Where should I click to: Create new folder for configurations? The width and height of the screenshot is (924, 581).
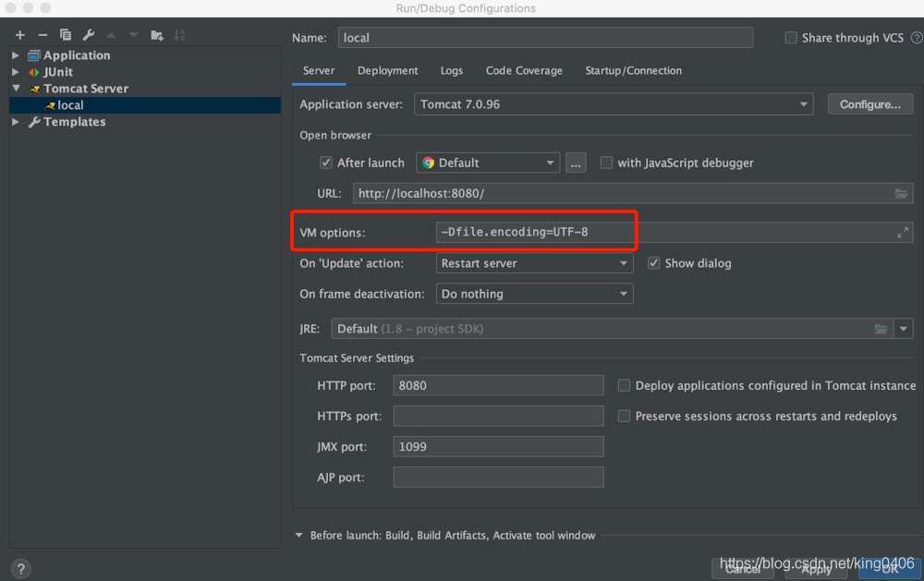click(x=157, y=35)
